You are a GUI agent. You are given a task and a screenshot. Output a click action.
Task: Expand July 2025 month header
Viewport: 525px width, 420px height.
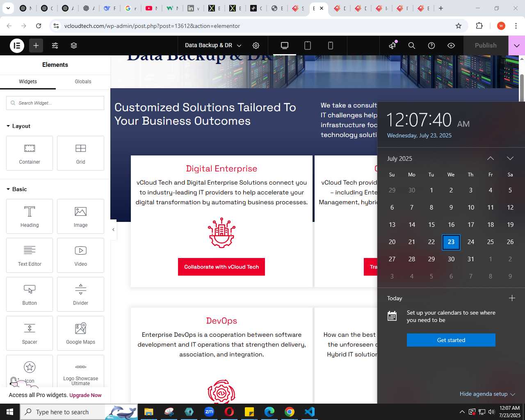click(x=399, y=158)
